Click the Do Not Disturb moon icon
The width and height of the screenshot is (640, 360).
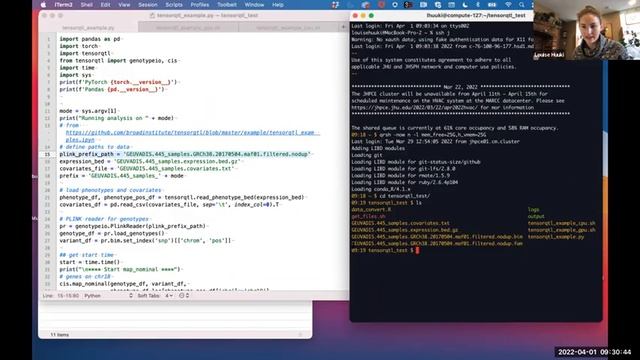pos(465,5)
